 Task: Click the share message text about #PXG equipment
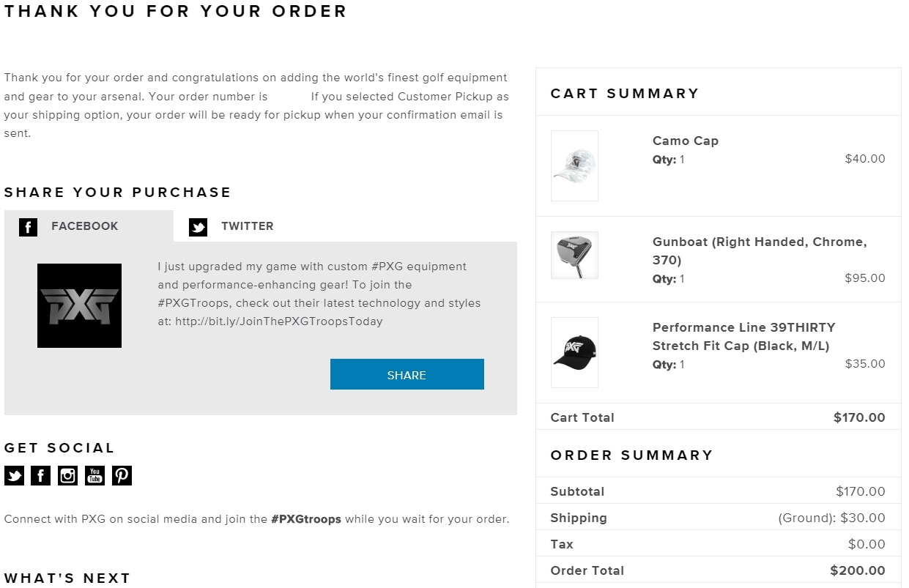coord(319,294)
